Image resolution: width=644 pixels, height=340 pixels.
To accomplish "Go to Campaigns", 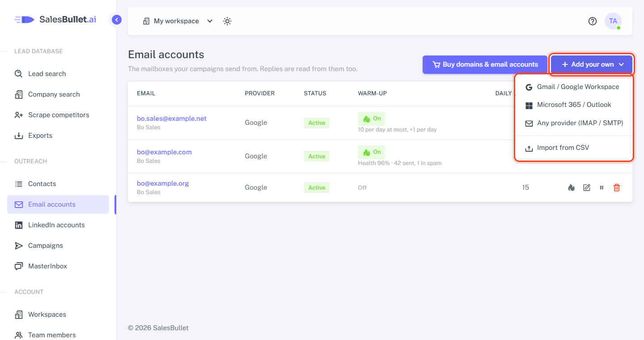I will click(58, 246).
